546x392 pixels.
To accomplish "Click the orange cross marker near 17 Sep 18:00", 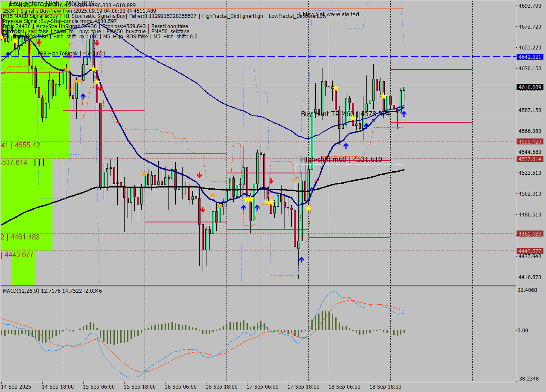I will (294, 180).
